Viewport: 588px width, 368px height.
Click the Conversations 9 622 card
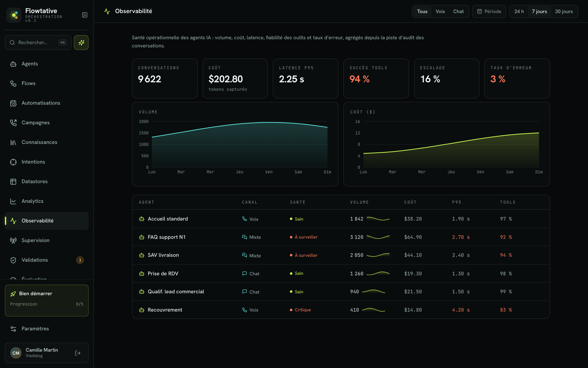click(165, 79)
